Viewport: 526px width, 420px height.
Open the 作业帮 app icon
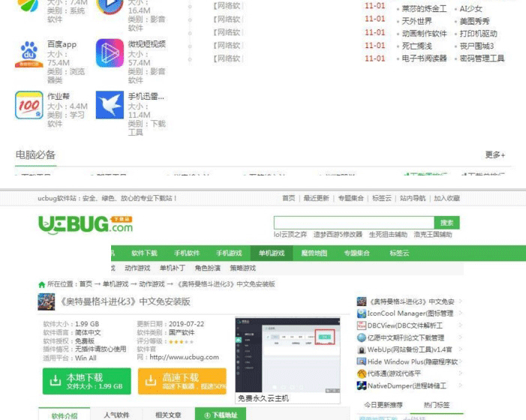click(29, 105)
